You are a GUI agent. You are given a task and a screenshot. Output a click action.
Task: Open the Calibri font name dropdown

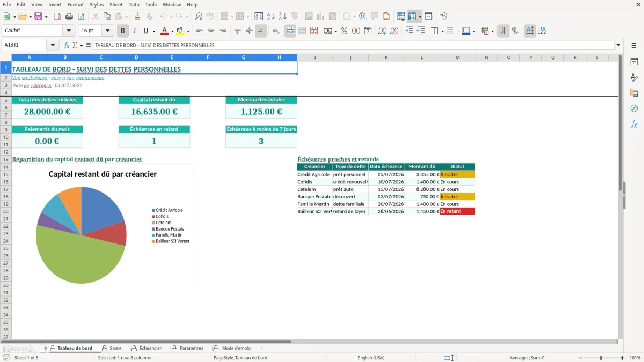tap(69, 31)
